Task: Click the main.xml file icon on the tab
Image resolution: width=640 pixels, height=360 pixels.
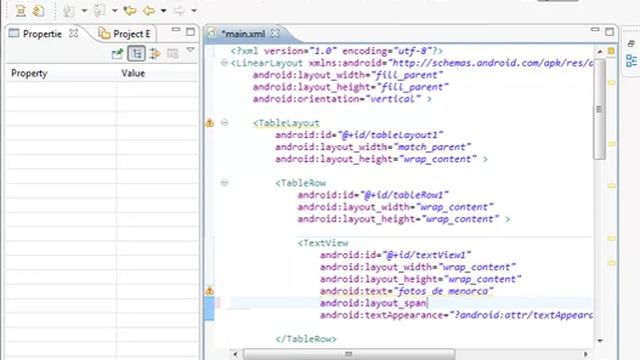Action: pos(212,33)
